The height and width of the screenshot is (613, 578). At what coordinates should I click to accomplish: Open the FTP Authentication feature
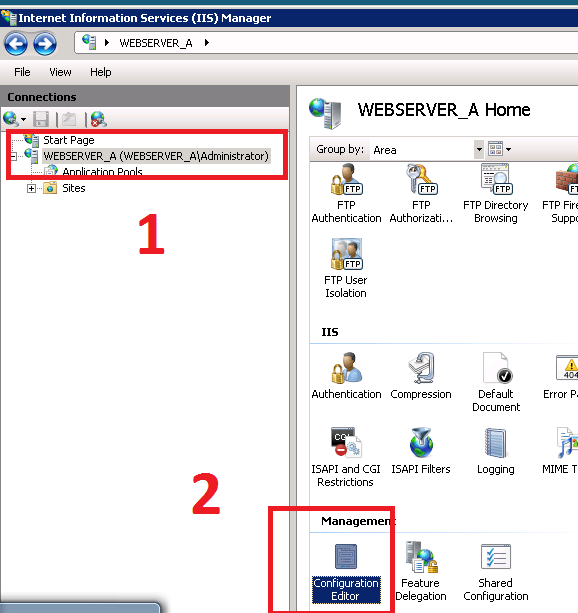346,194
